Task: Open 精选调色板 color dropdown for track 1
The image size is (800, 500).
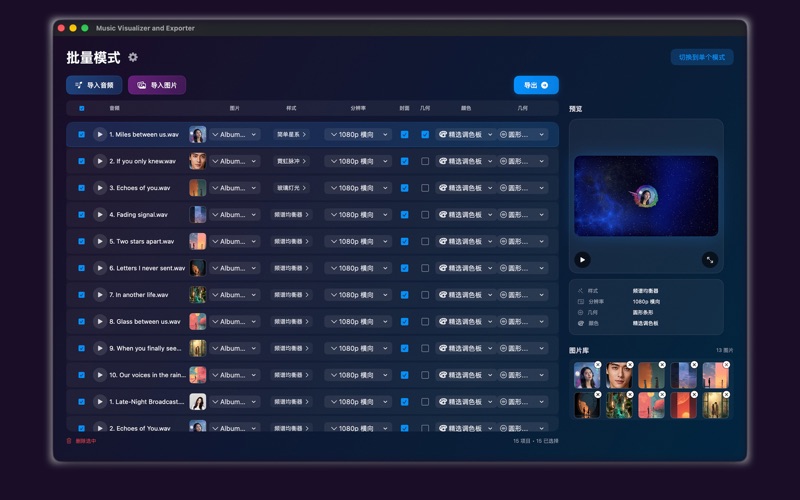Action: [x=465, y=134]
